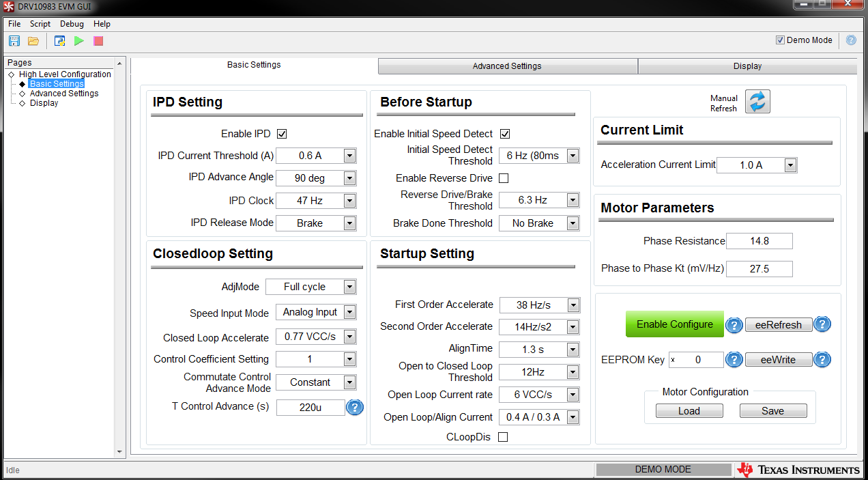Toggle Enable Reverse Drive checkbox
This screenshot has height=480, width=868.
(504, 178)
